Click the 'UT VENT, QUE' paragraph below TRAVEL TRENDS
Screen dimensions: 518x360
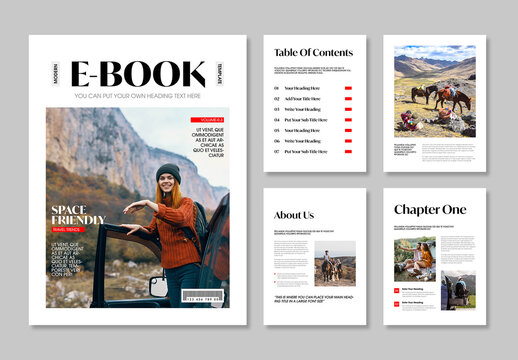(x=67, y=260)
